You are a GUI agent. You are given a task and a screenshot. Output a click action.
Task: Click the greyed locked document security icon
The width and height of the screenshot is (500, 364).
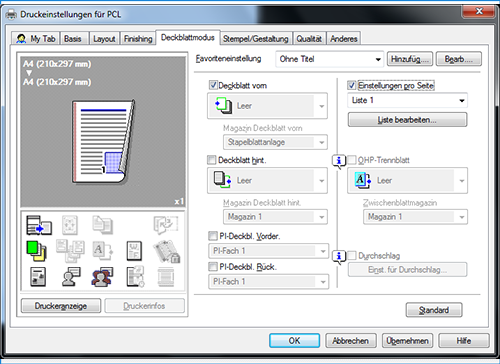tap(167, 251)
